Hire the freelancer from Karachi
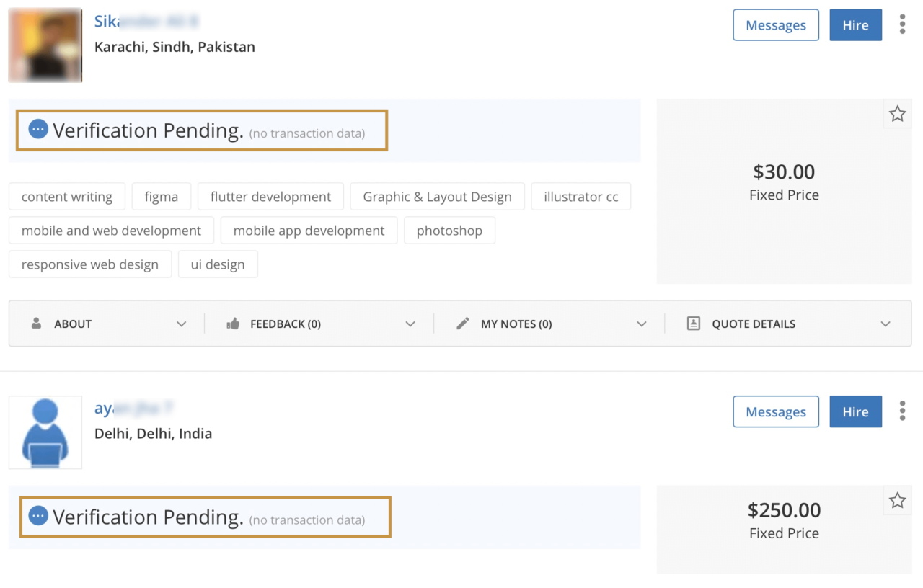The image size is (923, 588). pyautogui.click(x=855, y=25)
